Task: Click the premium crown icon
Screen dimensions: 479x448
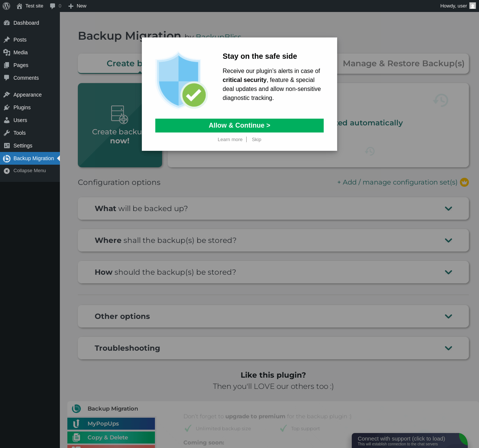Action: click(x=464, y=182)
